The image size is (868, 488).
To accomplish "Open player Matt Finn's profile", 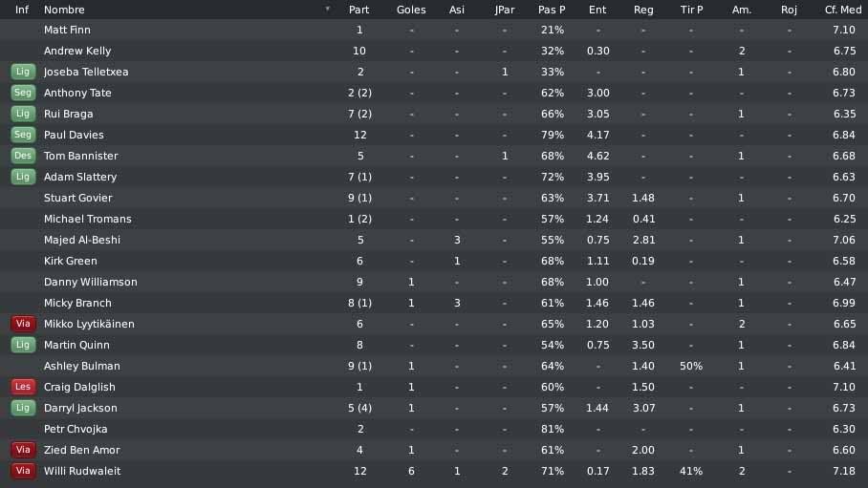I will point(67,30).
